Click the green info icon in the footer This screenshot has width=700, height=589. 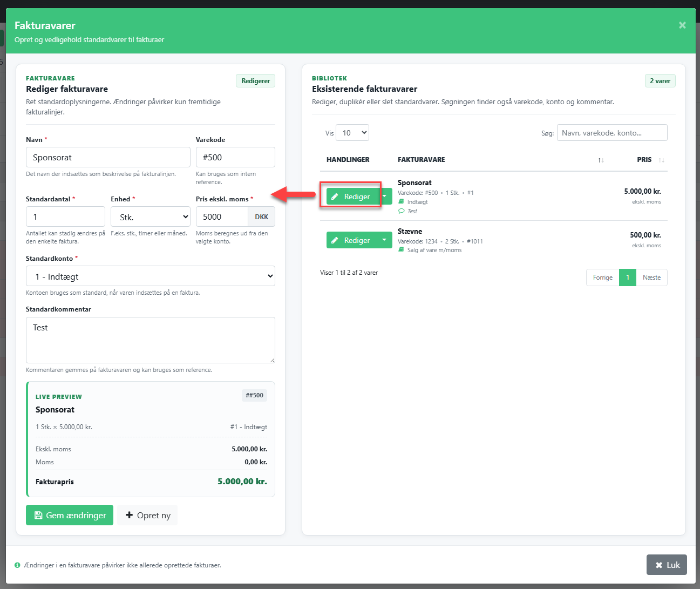tap(17, 565)
